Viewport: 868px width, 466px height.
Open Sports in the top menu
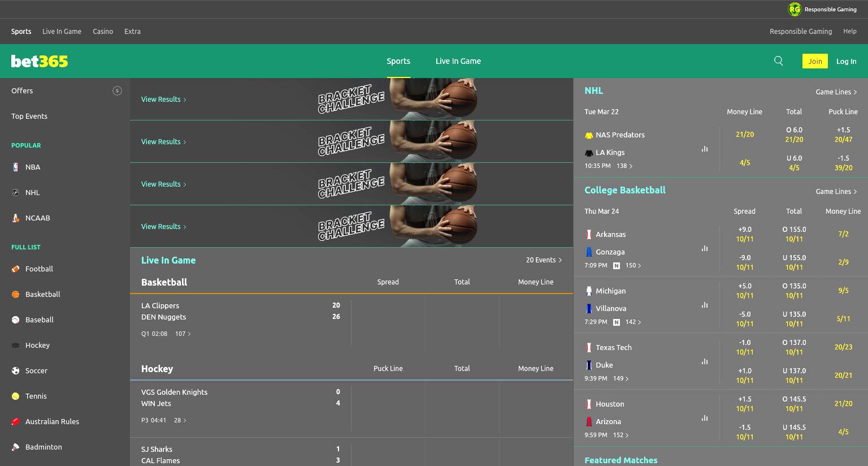pyautogui.click(x=21, y=32)
